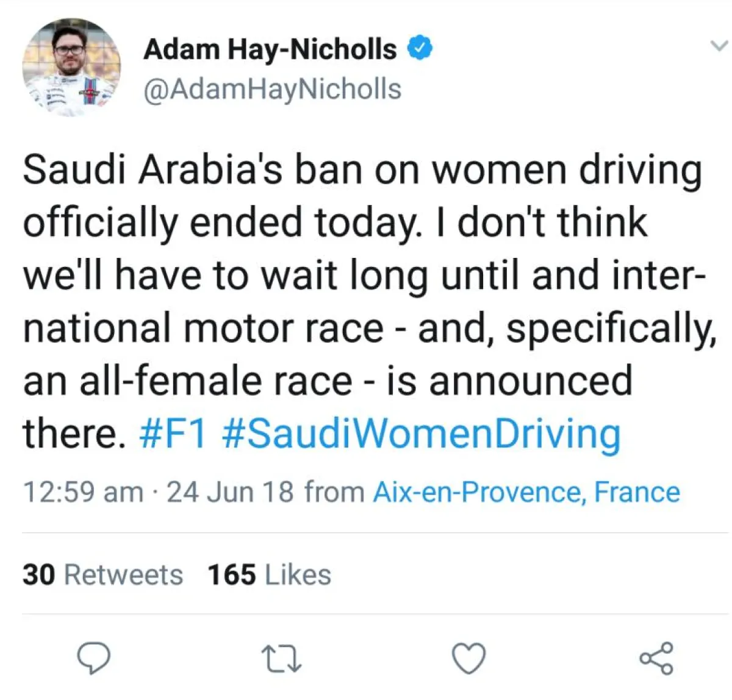View the 165 Likes list
732x700 pixels.
tap(269, 574)
